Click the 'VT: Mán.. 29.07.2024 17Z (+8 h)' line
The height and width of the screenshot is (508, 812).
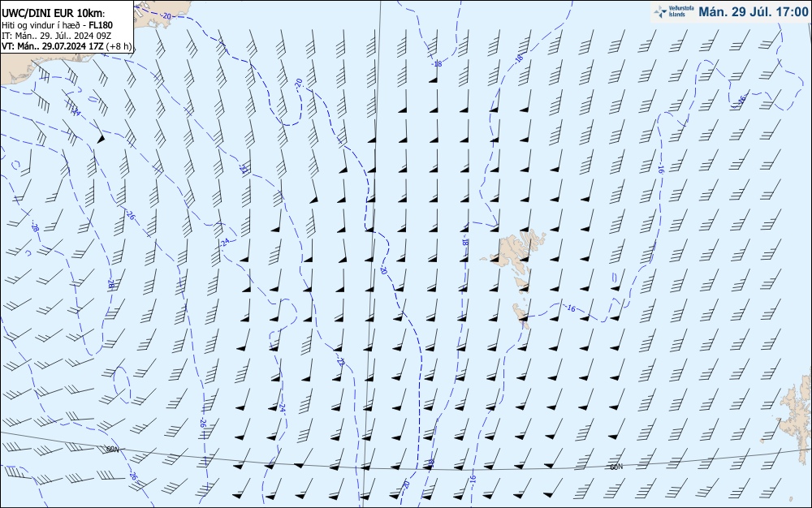click(x=67, y=46)
